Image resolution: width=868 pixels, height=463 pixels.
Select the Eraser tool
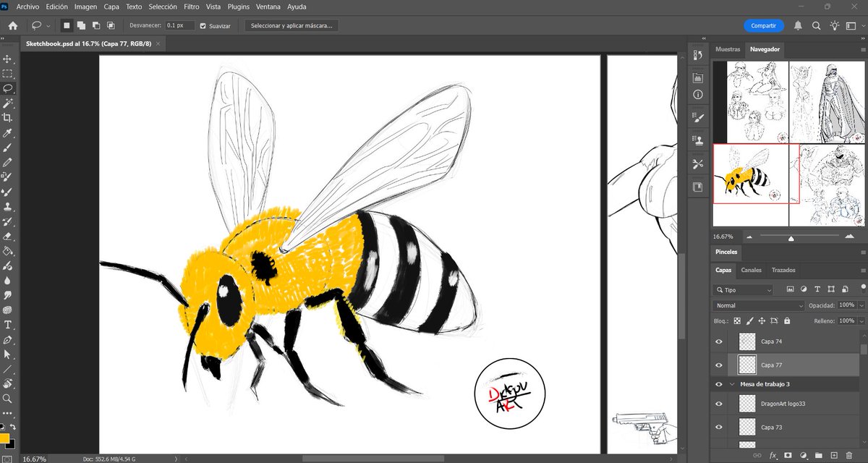point(7,236)
